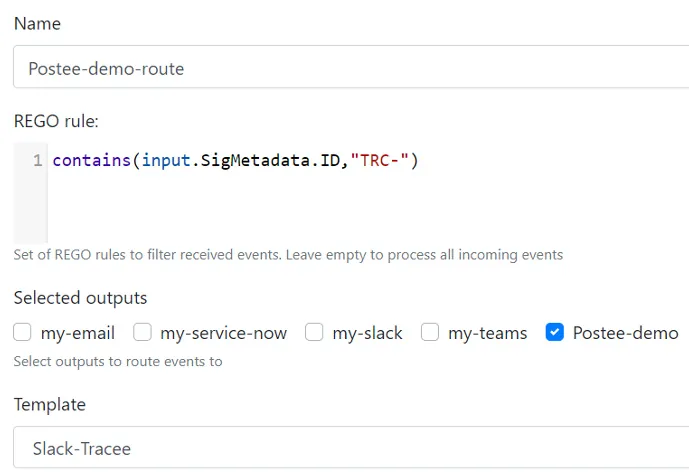The width and height of the screenshot is (689, 476).
Task: Enable the my-email output checkbox
Action: tap(22, 332)
